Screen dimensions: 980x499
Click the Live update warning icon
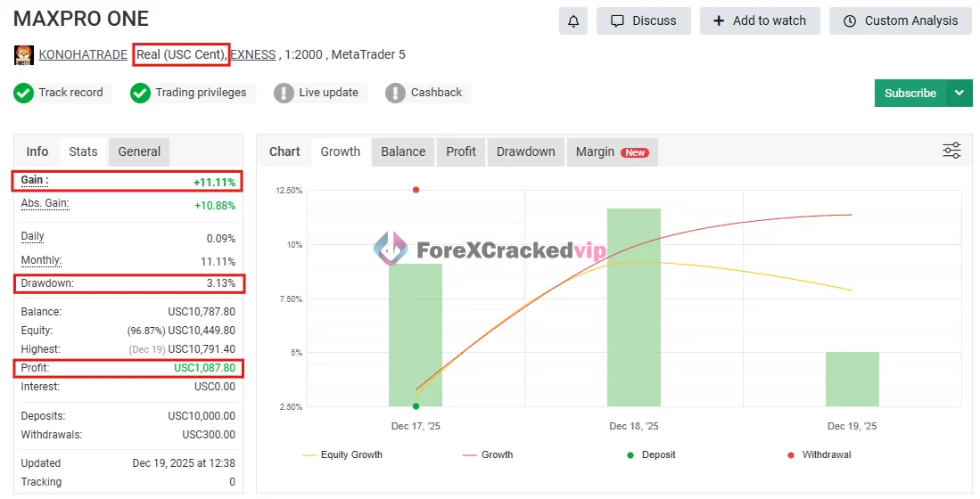(284, 93)
